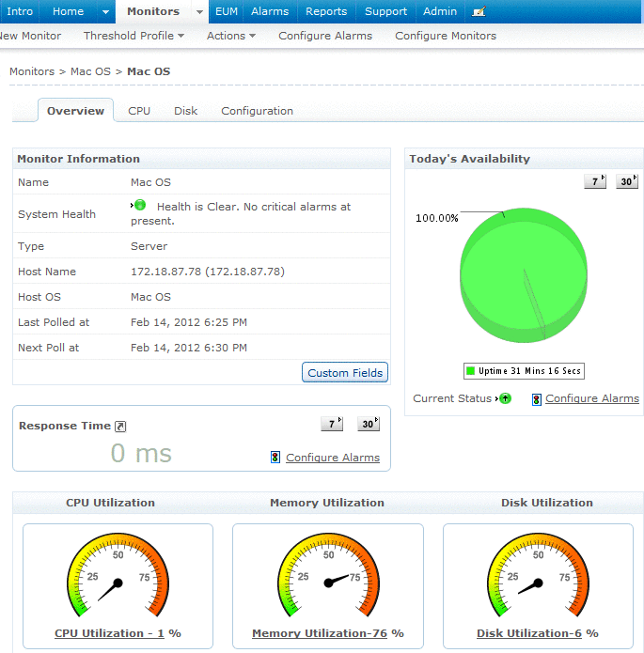Switch to the CPU tab

tap(139, 111)
